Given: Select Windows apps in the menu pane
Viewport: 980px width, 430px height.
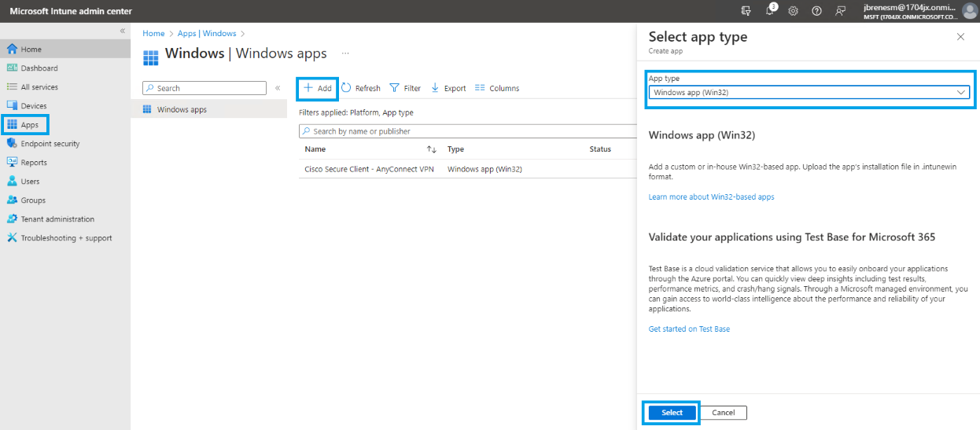Looking at the screenshot, I should [208, 109].
